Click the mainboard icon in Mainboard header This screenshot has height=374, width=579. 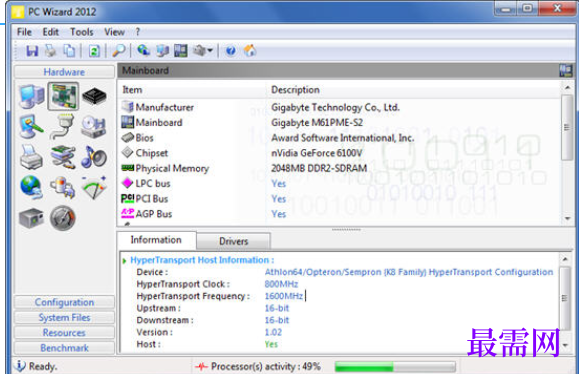click(x=565, y=71)
